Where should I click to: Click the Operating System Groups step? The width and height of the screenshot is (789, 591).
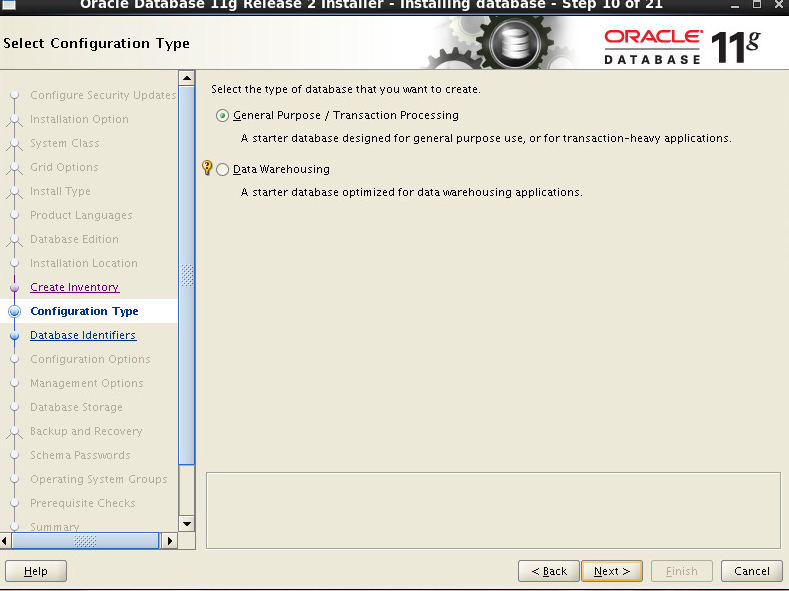(x=99, y=479)
